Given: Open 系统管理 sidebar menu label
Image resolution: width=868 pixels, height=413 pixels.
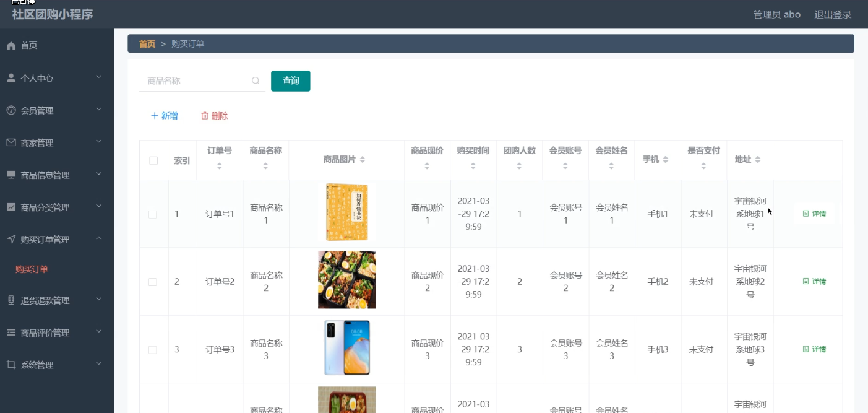Looking at the screenshot, I should pyautogui.click(x=37, y=365).
